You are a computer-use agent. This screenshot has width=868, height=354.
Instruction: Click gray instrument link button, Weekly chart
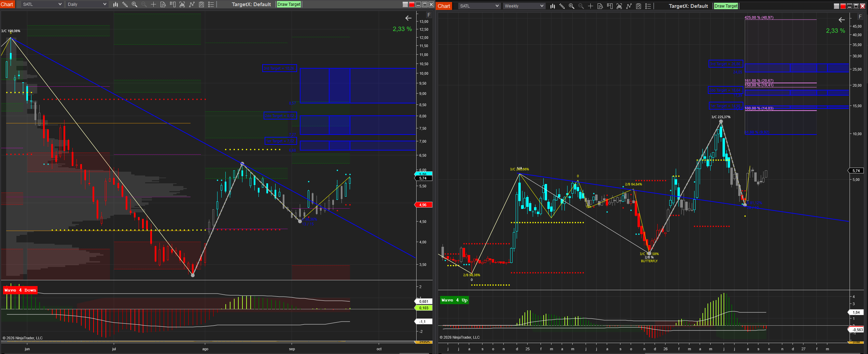coord(836,6)
